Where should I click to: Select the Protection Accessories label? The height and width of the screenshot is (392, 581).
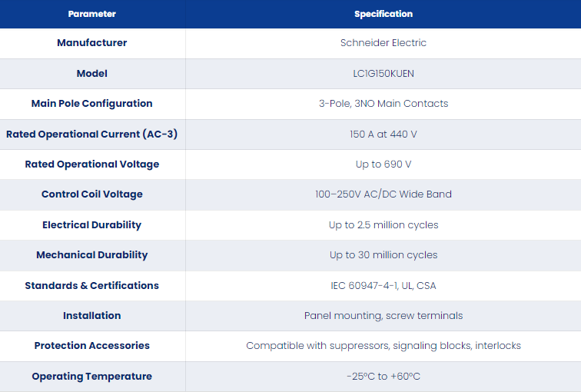[x=92, y=346]
